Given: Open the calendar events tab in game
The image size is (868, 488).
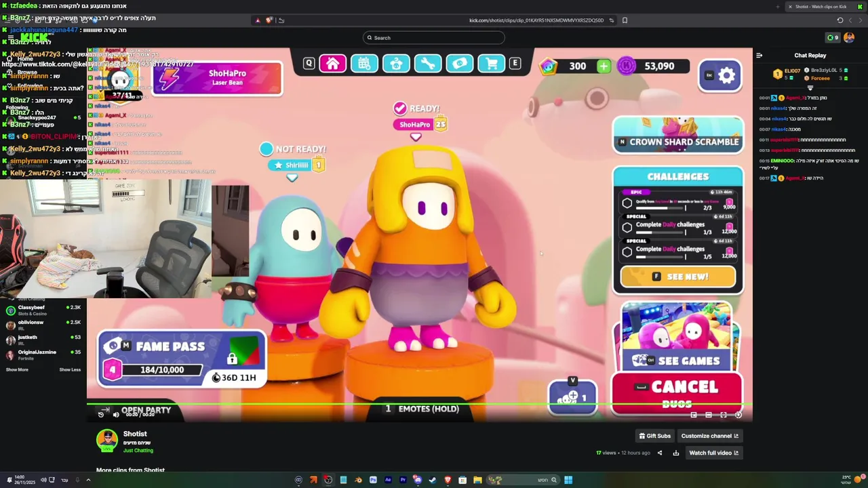Looking at the screenshot, I should [x=364, y=64].
